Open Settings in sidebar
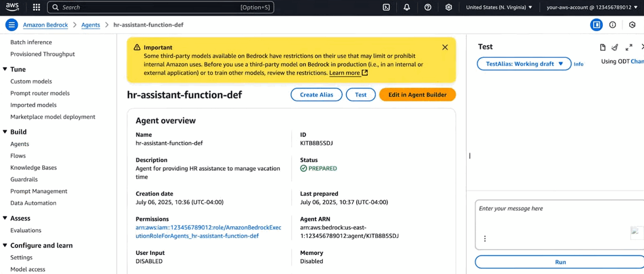This screenshot has width=644, height=274. (22, 258)
